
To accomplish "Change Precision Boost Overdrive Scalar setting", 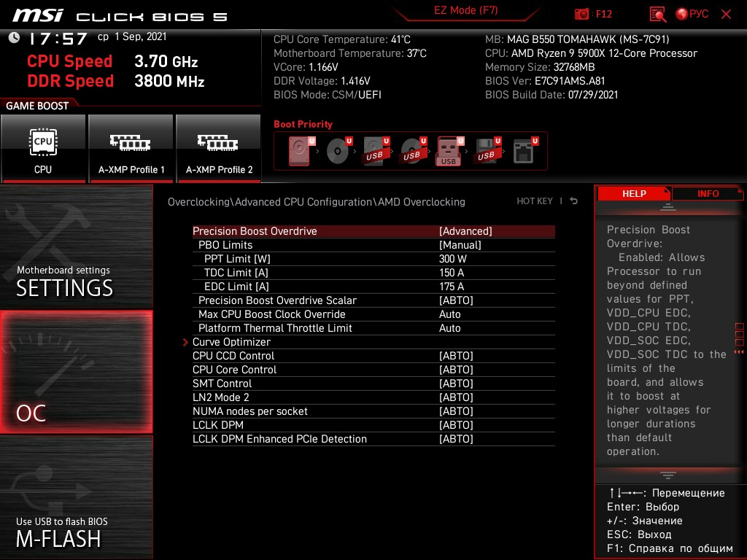I will (373, 300).
